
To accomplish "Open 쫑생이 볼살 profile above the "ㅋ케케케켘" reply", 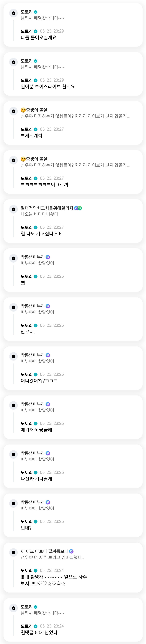I will tap(36, 110).
